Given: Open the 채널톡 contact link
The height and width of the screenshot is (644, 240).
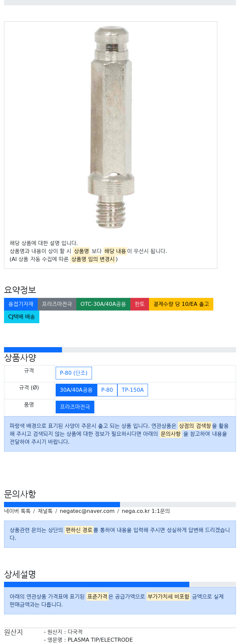Looking at the screenshot, I should click(45, 511).
